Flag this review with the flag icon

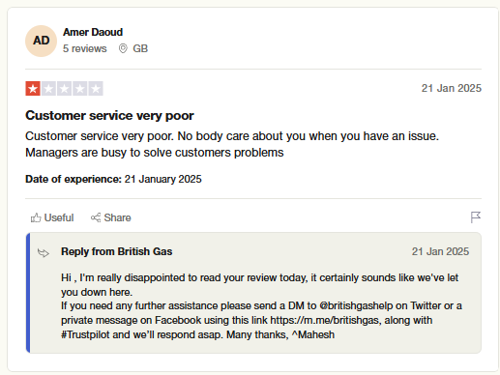click(476, 217)
